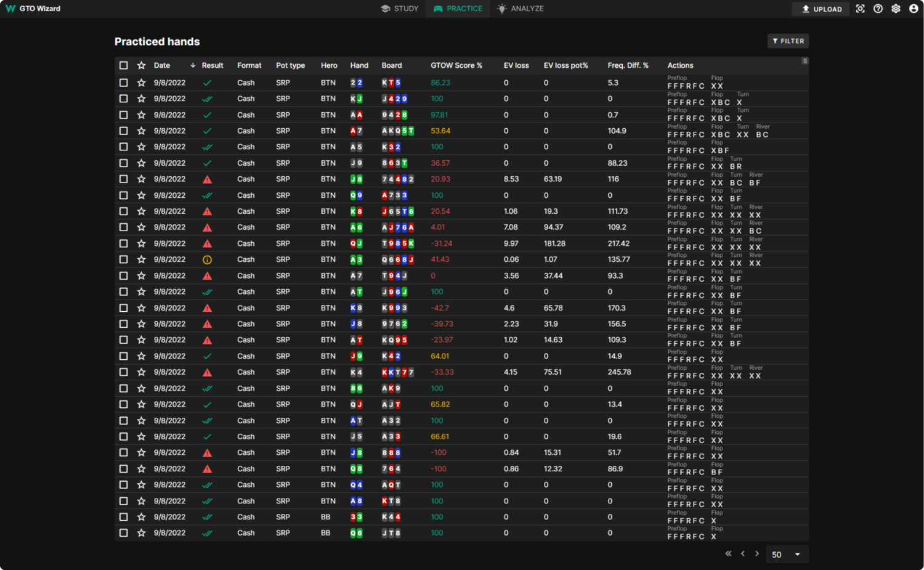Screen dimensions: 924x570
Task: Switch to the ANALYZE tab
Action: 521,9
